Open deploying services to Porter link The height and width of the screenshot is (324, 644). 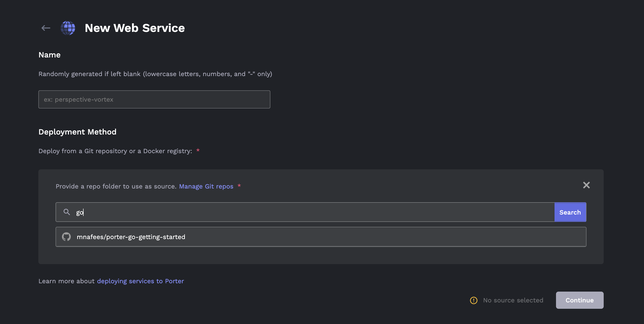[x=140, y=281]
